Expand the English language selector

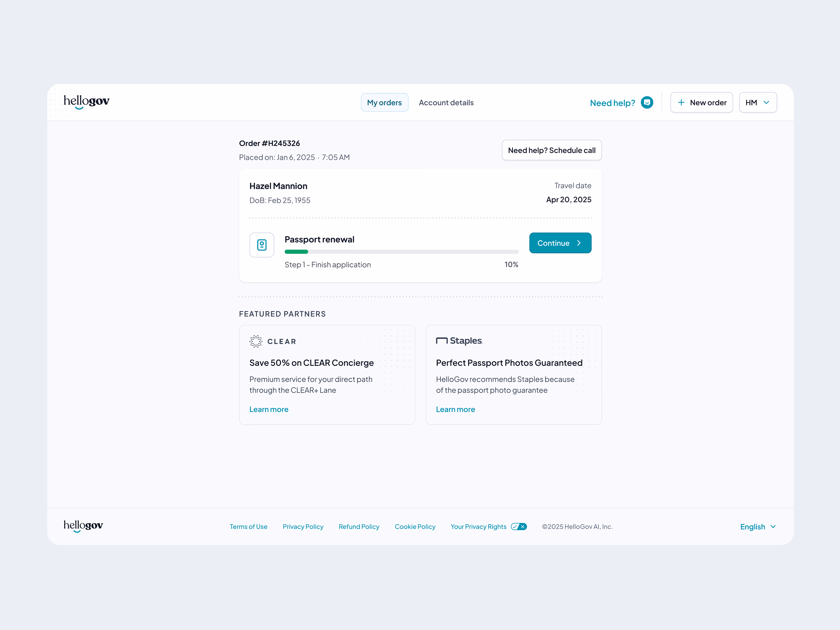[x=758, y=527]
